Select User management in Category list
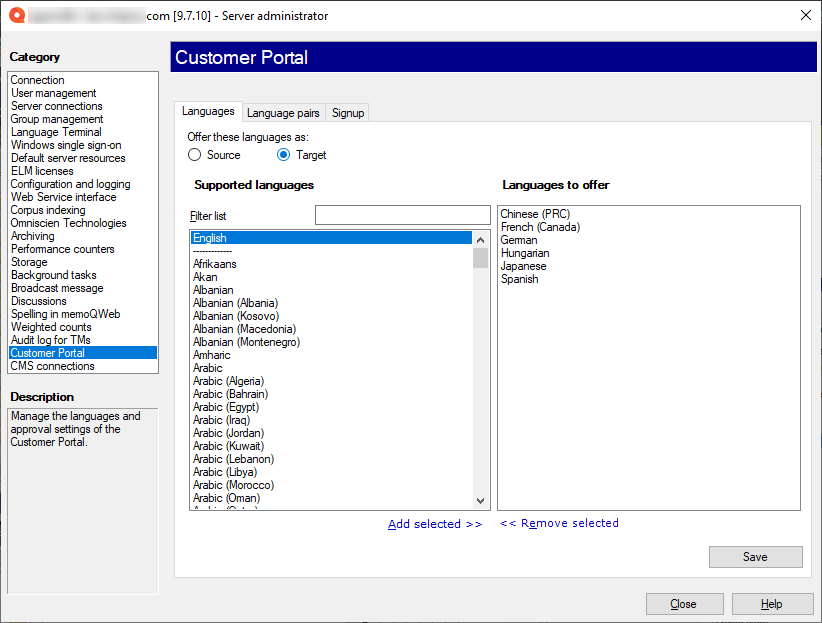This screenshot has width=822, height=623. click(x=54, y=93)
